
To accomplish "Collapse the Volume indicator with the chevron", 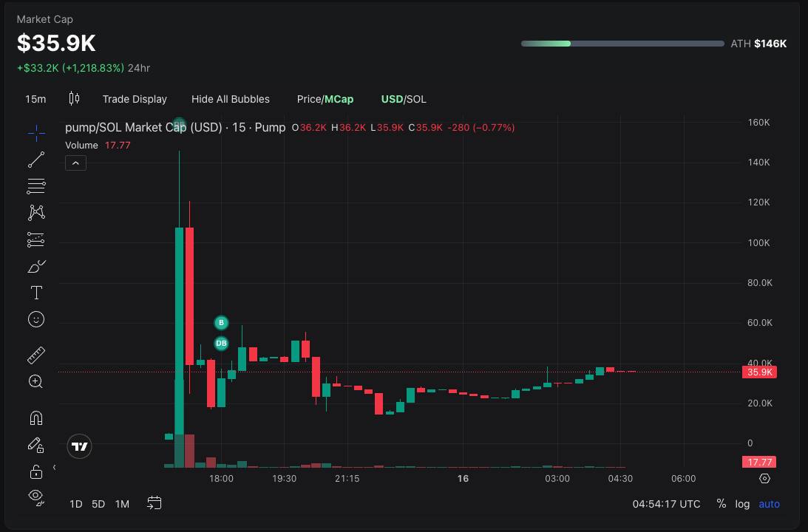I will click(x=75, y=163).
